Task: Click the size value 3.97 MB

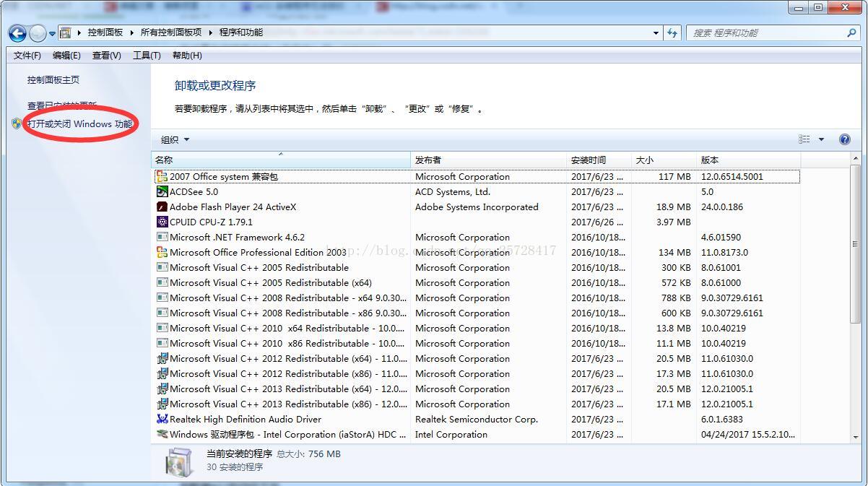Action: (674, 222)
